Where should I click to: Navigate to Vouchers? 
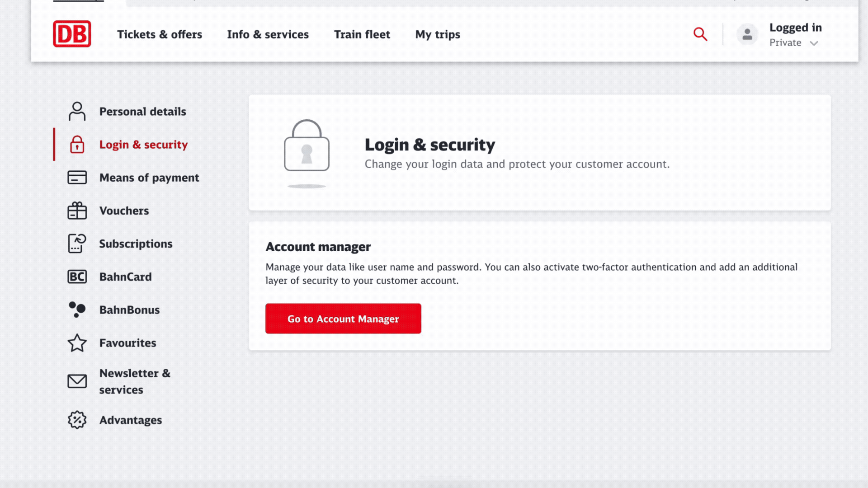[x=124, y=211]
